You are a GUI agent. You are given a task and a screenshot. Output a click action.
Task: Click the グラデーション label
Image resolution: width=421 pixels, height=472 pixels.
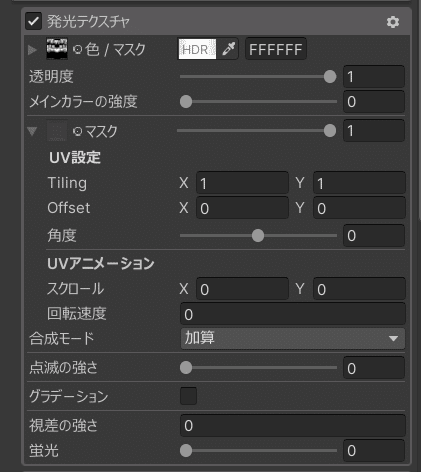(x=69, y=396)
